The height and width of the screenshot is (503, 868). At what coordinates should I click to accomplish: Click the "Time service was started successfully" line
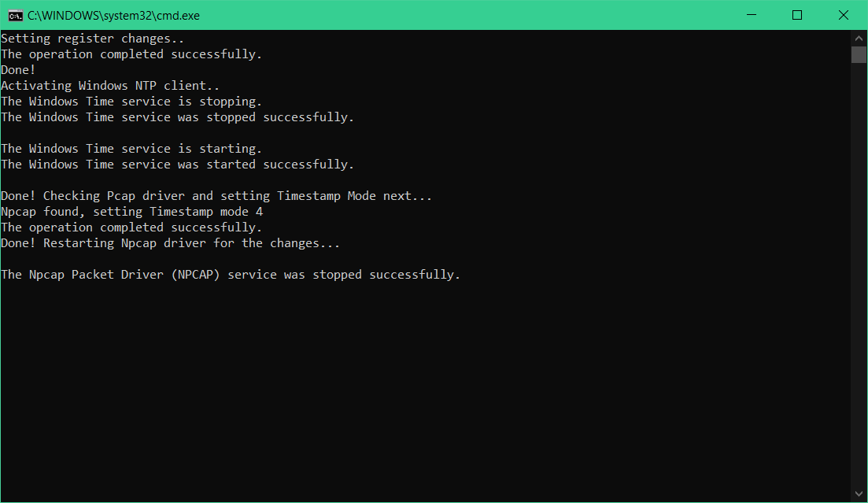click(177, 165)
